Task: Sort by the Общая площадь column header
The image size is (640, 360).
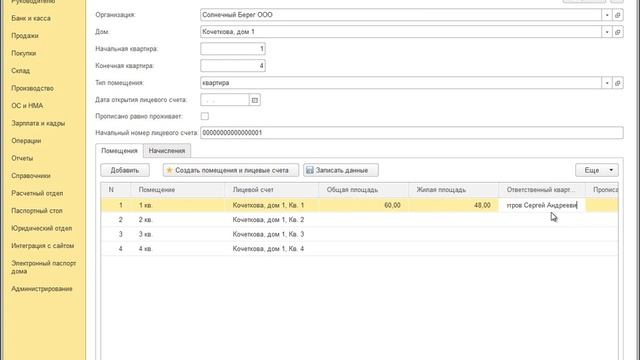Action: coord(364,190)
